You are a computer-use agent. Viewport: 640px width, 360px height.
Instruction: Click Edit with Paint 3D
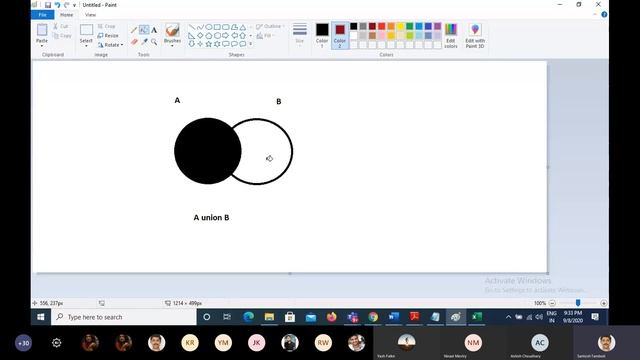pyautogui.click(x=475, y=36)
